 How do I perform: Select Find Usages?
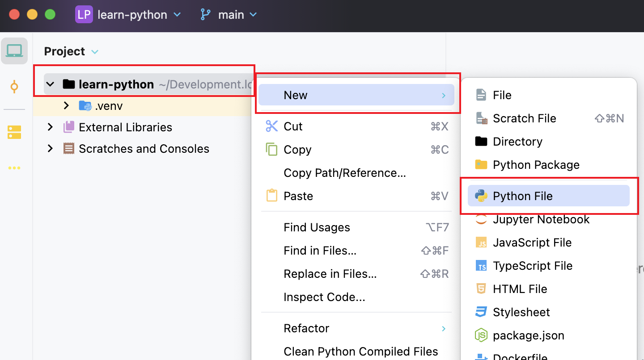[356, 227]
